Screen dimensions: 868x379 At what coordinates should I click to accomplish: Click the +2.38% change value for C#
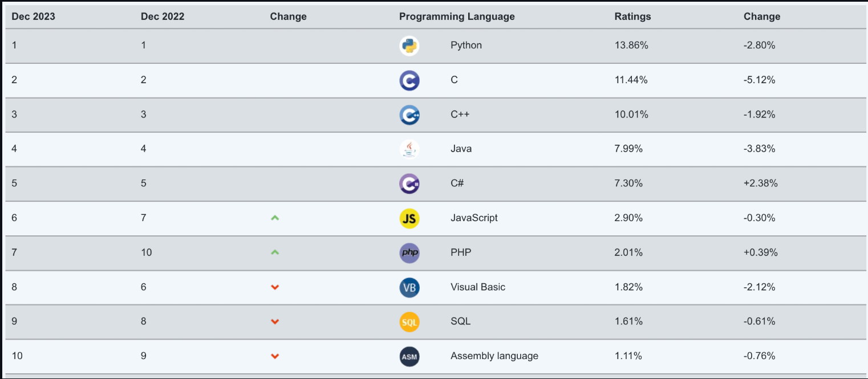click(x=760, y=184)
